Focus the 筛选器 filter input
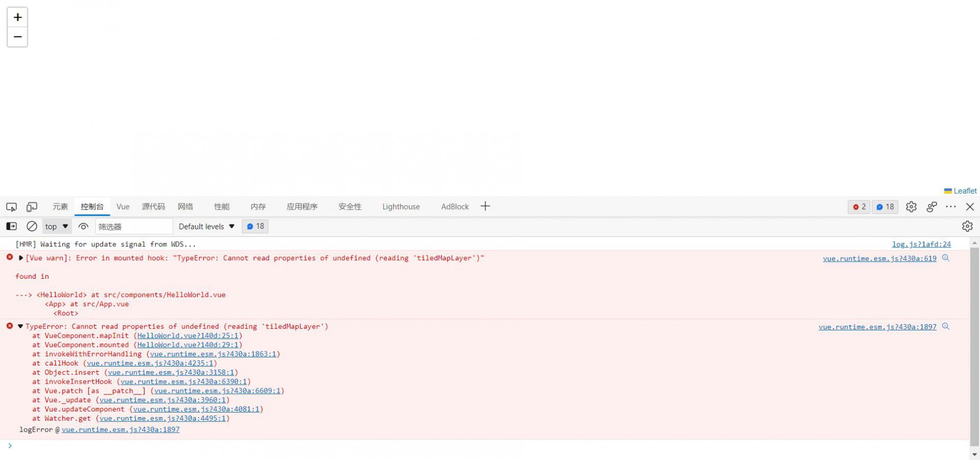The image size is (980, 460). pyautogui.click(x=134, y=227)
